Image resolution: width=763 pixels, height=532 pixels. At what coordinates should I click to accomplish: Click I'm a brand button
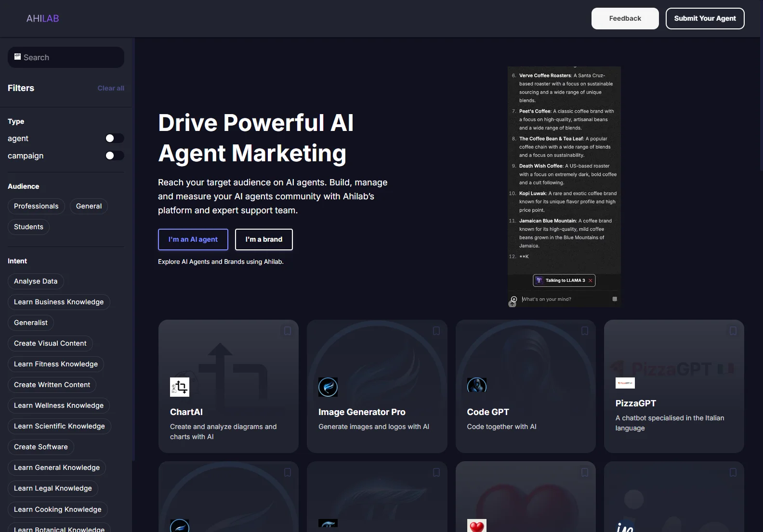click(x=264, y=239)
